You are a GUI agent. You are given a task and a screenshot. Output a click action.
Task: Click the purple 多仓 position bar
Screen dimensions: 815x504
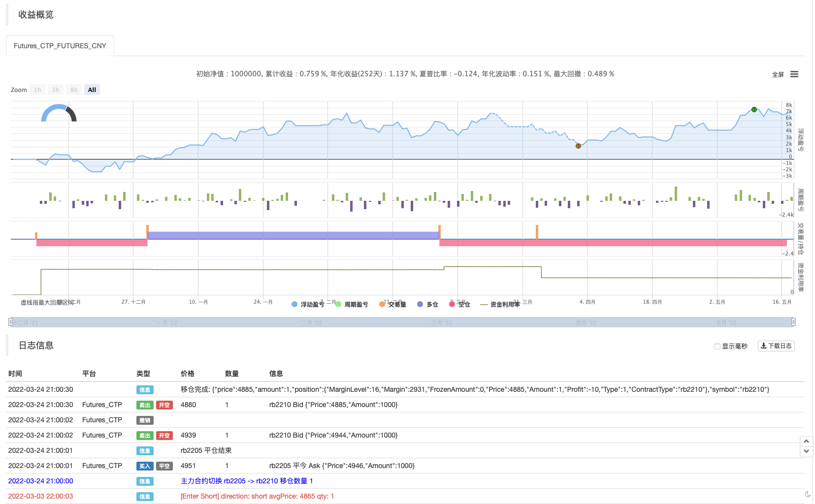click(x=293, y=236)
